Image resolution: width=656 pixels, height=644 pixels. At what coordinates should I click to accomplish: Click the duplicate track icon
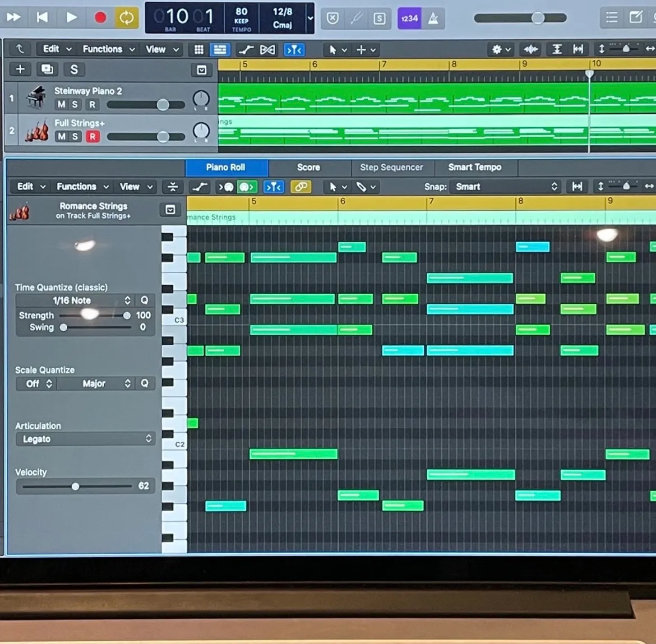click(x=47, y=69)
